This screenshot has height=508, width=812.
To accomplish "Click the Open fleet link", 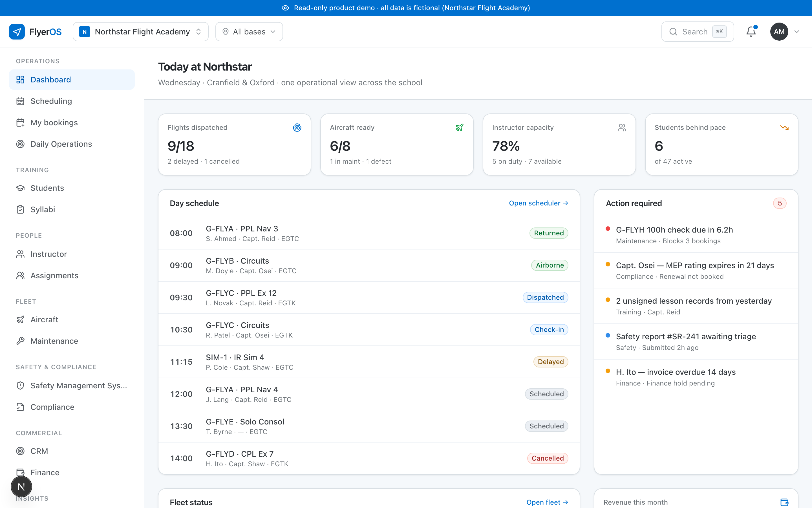I will click(x=547, y=502).
